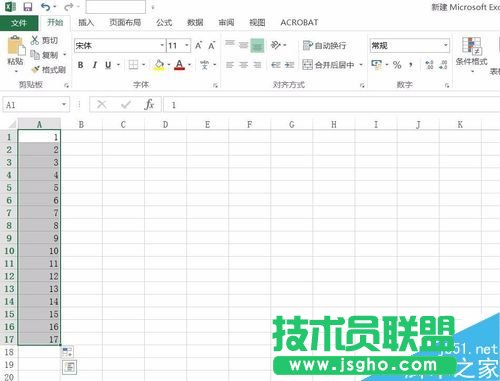500x381 pixels.
Task: Switch to the 页面布局 Page Layout tab
Action: pyautogui.click(x=125, y=23)
